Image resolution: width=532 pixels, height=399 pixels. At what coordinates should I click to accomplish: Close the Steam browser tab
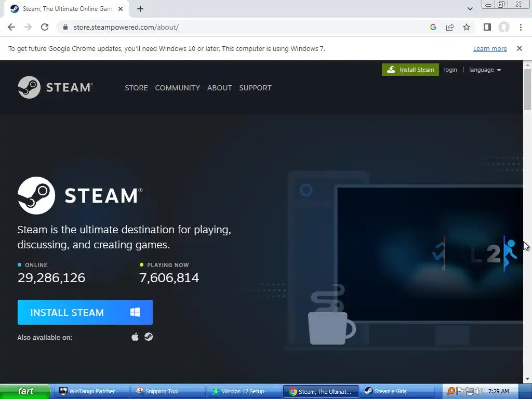(121, 9)
